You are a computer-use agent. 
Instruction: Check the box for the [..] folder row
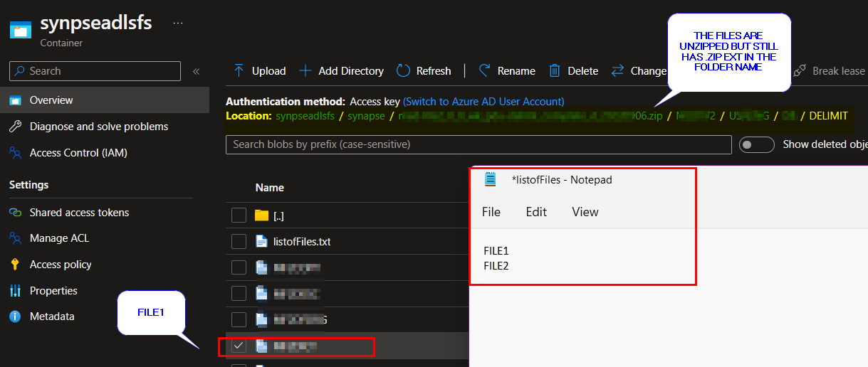(239, 216)
